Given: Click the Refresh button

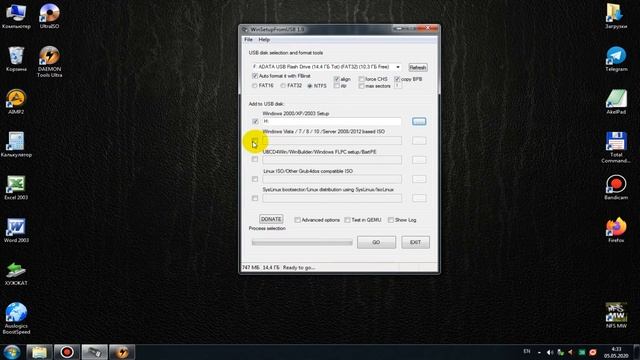Looking at the screenshot, I should pyautogui.click(x=418, y=67).
